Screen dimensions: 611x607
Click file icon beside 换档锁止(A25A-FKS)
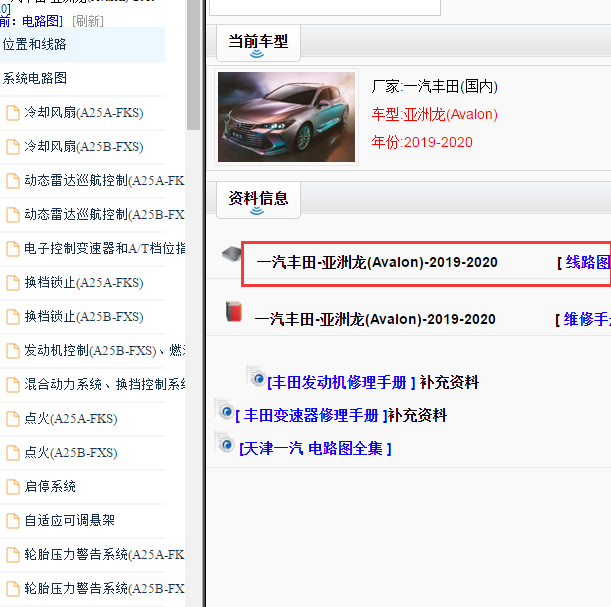tap(13, 283)
